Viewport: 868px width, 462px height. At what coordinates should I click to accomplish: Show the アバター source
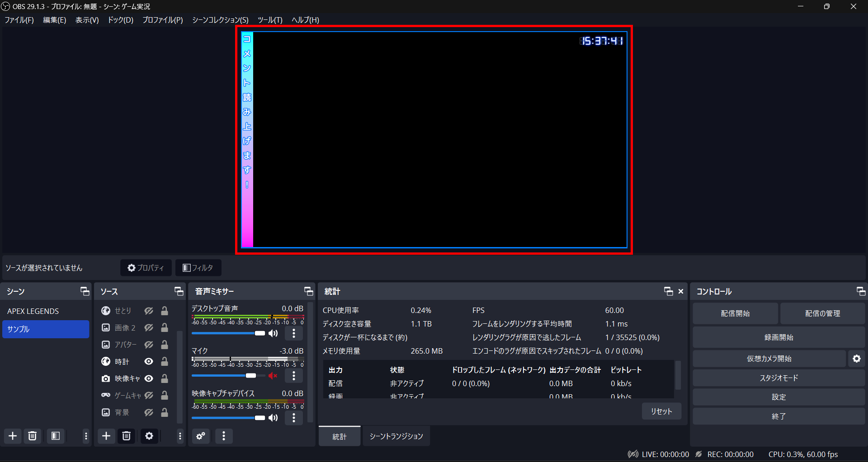(149, 345)
